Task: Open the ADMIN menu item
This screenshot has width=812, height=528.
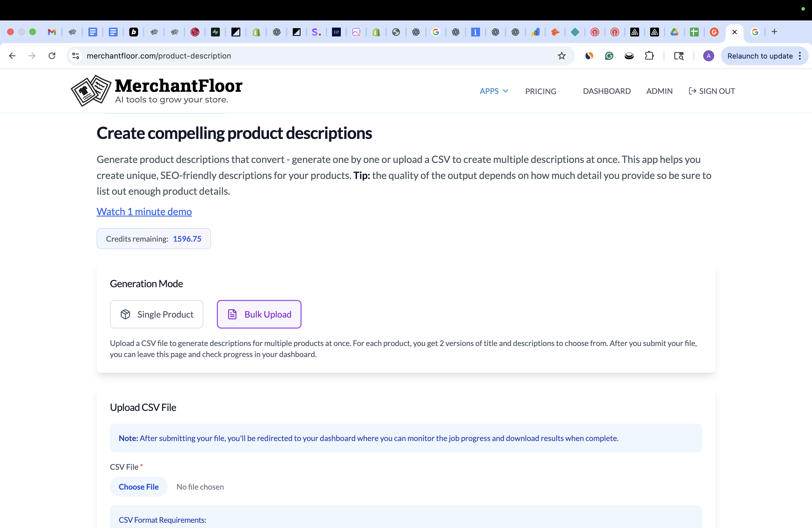Action: click(659, 91)
